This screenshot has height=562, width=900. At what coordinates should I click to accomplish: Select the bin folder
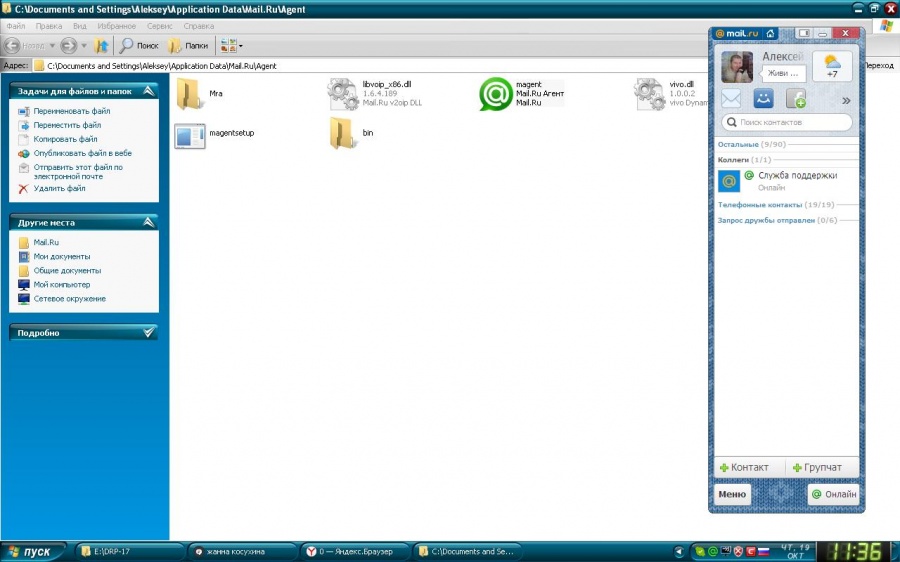click(352, 133)
